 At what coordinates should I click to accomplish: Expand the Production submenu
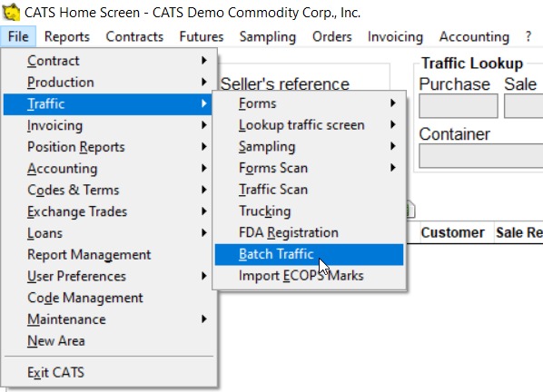[108, 83]
